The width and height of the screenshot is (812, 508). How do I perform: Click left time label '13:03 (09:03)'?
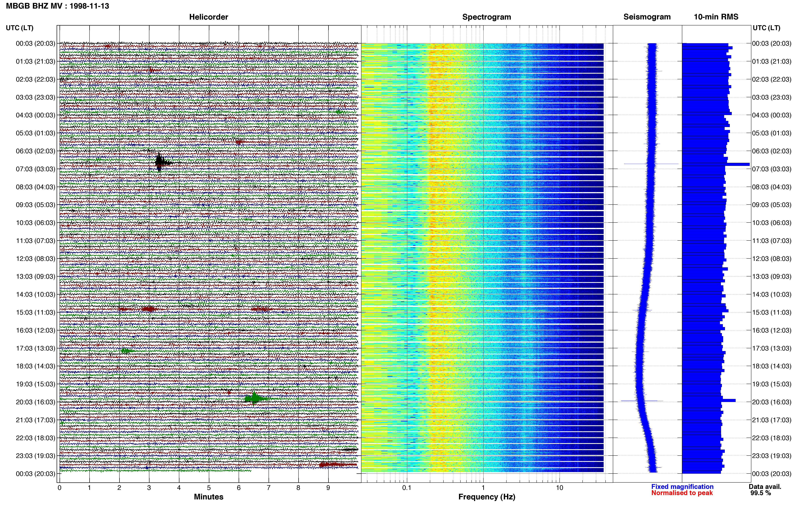pyautogui.click(x=36, y=276)
